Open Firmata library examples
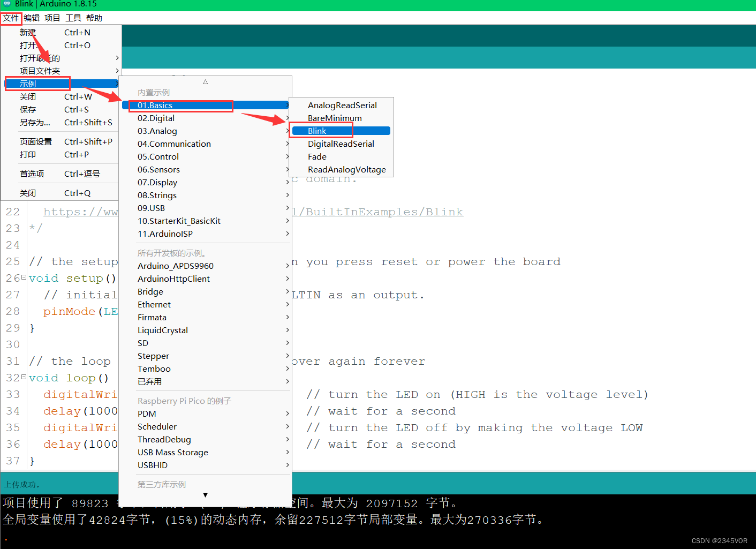 tap(206, 317)
